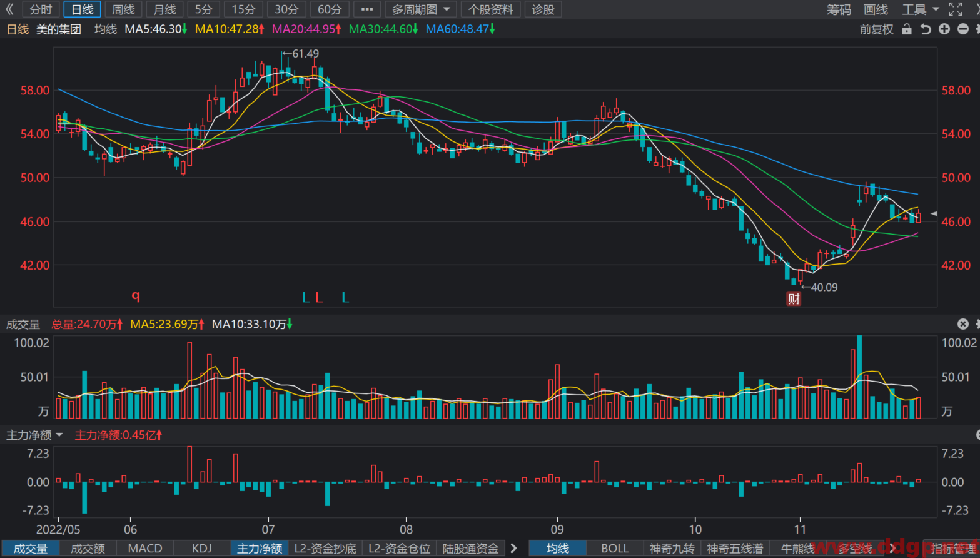Click the fullscreen expand arrows icon
Viewport: 980px width, 558px height.
click(x=955, y=9)
